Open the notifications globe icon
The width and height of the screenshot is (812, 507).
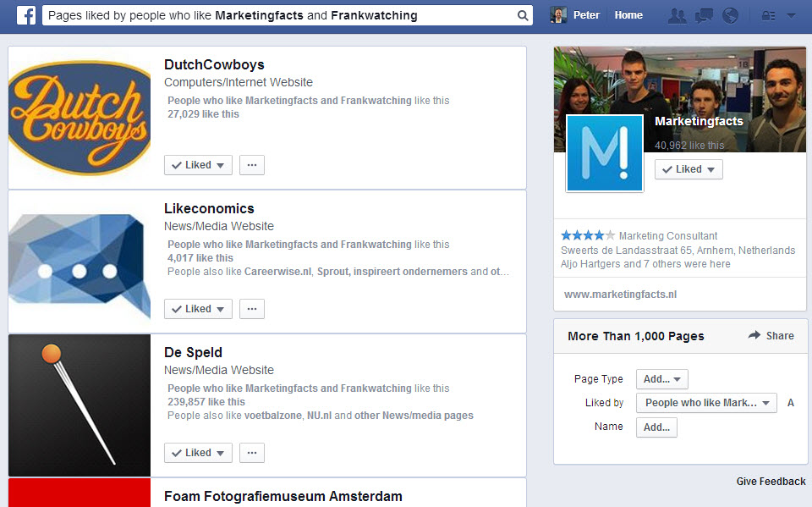click(x=730, y=15)
